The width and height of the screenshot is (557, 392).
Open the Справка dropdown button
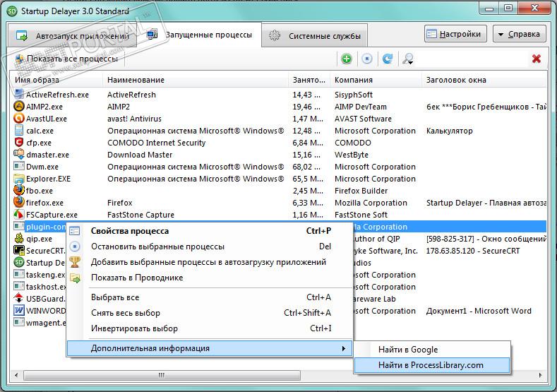click(520, 34)
